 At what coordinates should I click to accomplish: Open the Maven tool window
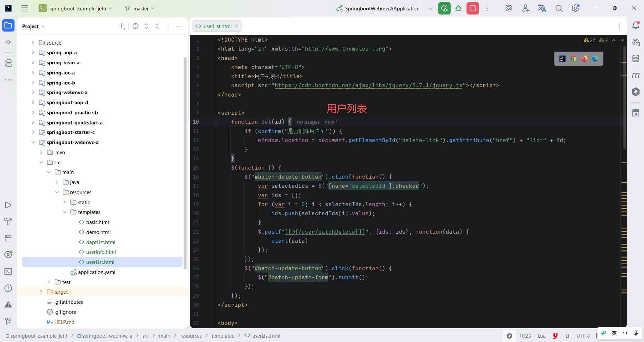tap(636, 75)
